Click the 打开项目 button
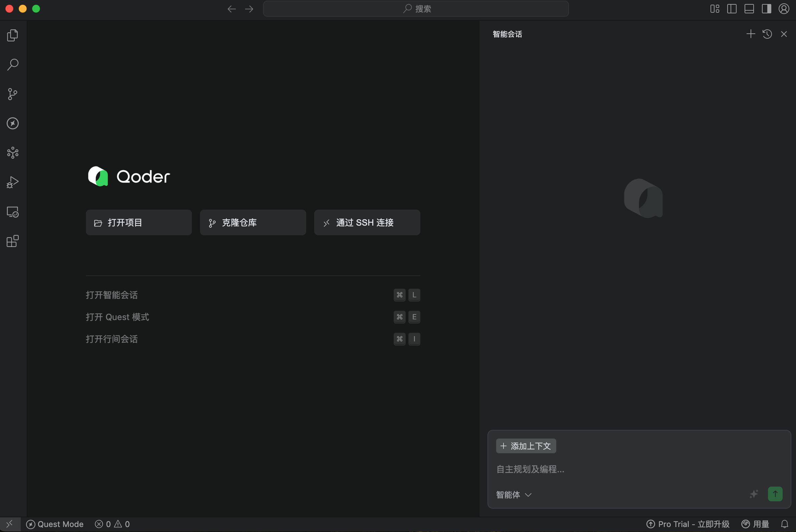The width and height of the screenshot is (796, 532). (x=139, y=223)
